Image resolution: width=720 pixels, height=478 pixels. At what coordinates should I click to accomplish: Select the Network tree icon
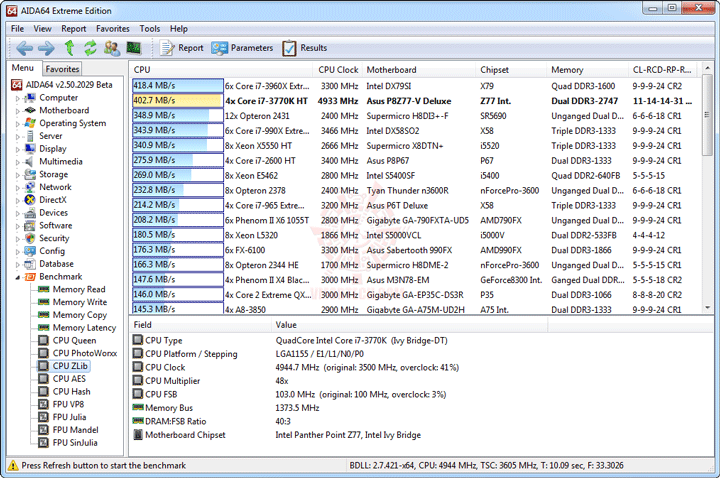(30, 187)
